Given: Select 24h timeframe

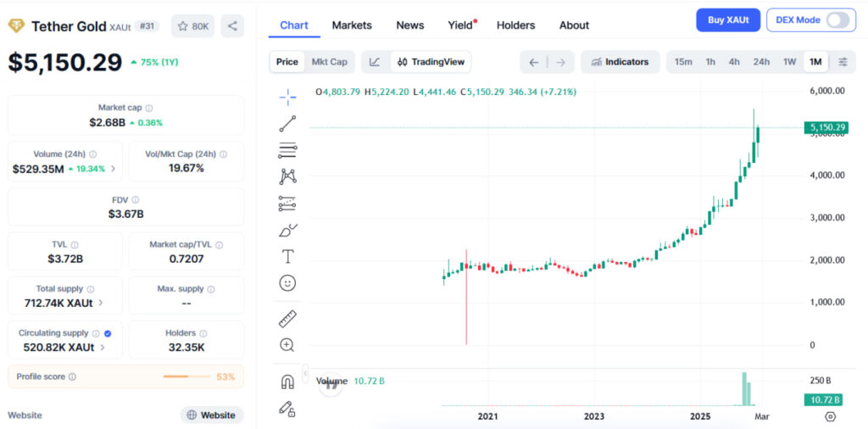Looking at the screenshot, I should (x=761, y=62).
